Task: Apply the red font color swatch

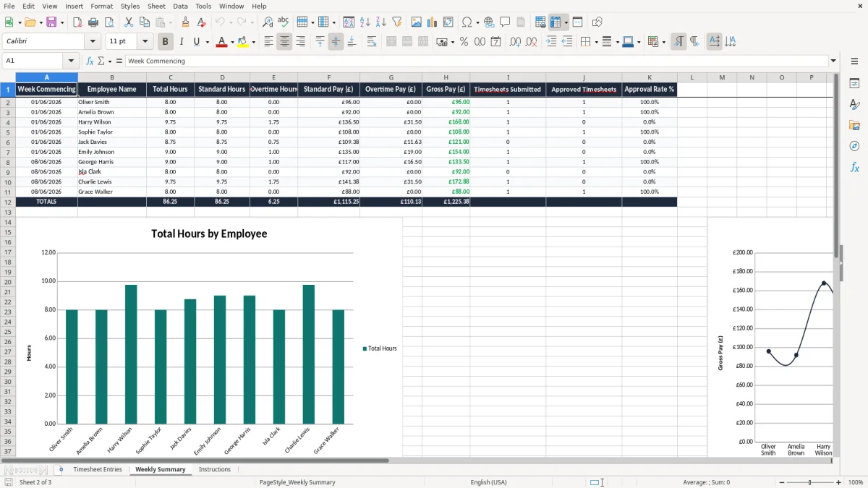Action: pos(221,42)
